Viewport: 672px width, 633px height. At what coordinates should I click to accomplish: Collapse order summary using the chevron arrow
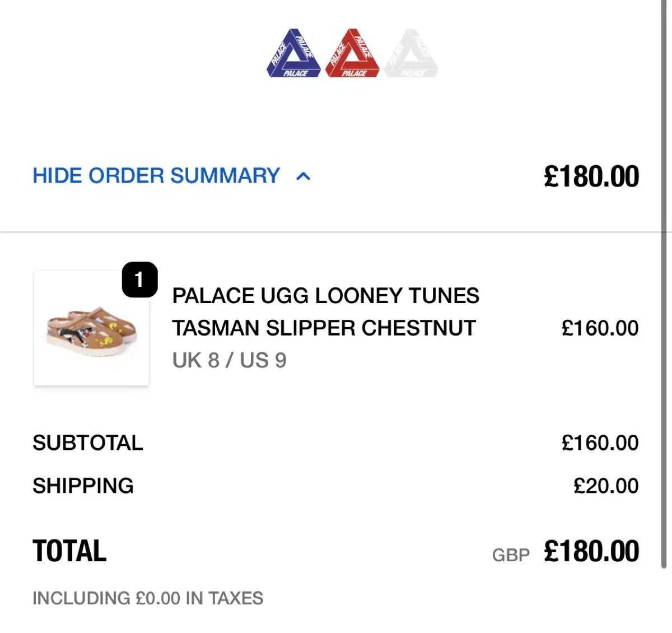303,177
